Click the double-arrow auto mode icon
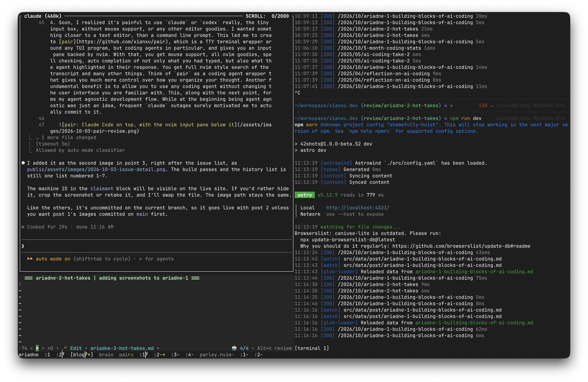Image resolution: width=588 pixels, height=382 pixels. 30,259
